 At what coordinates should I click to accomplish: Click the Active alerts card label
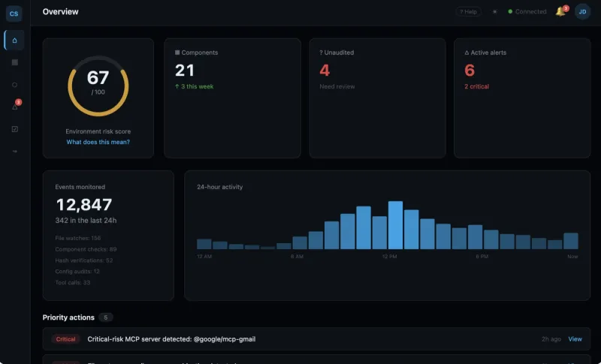485,53
